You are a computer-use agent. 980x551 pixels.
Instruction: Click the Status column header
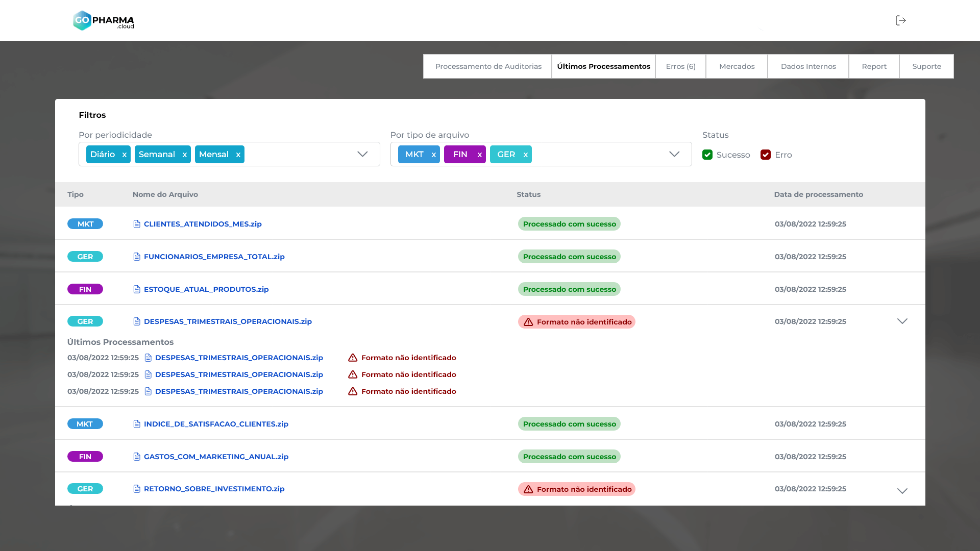(x=528, y=194)
